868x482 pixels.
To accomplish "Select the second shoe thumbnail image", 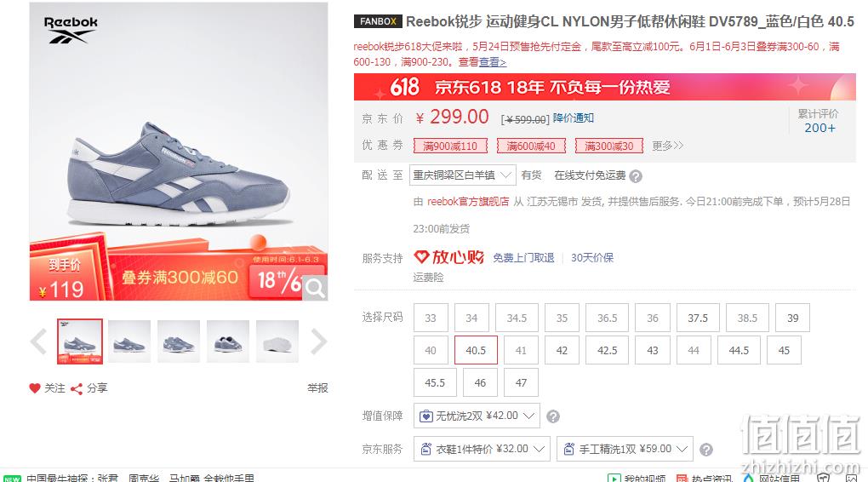I will (129, 341).
